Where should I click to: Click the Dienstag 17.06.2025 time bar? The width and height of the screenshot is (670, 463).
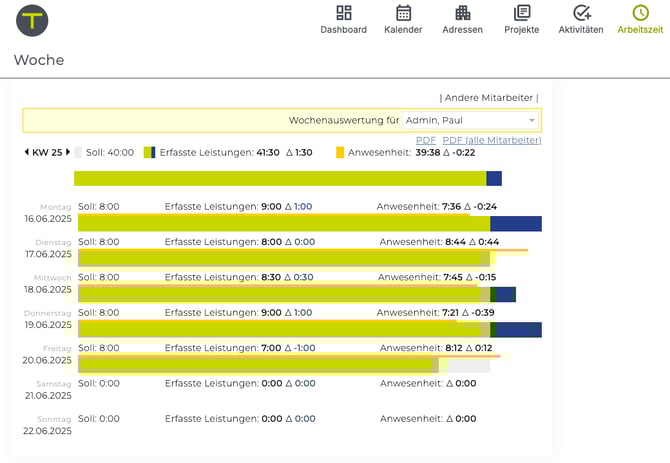point(284,258)
